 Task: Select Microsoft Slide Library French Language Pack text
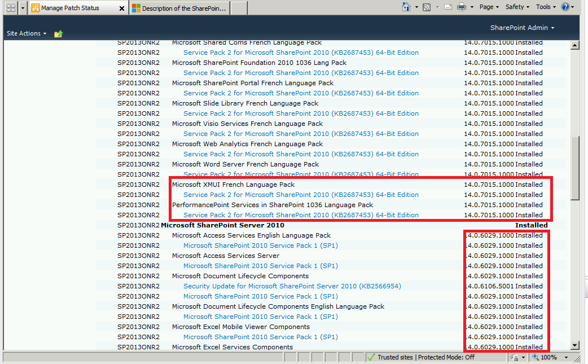click(x=245, y=103)
